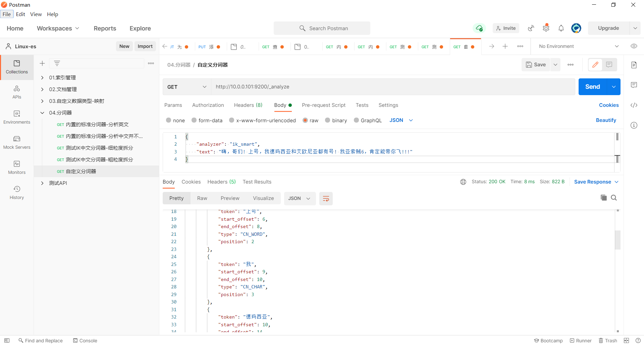Click the response body vertical scrollbar thumb

(618, 240)
